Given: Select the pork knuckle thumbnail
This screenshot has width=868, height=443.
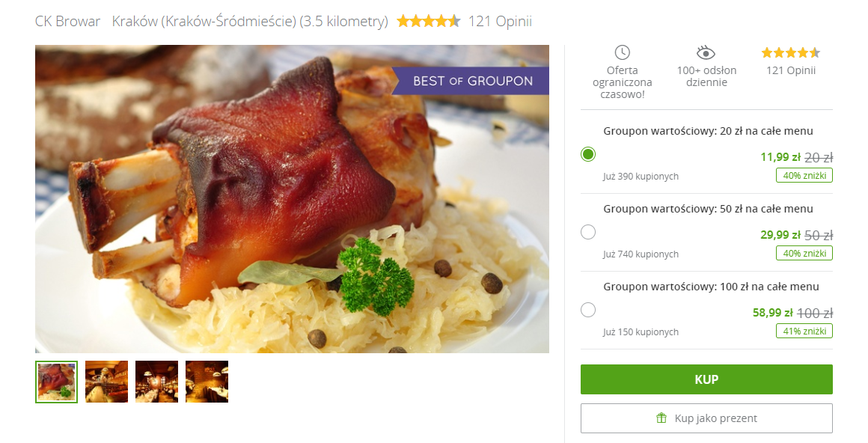Looking at the screenshot, I should [x=56, y=382].
